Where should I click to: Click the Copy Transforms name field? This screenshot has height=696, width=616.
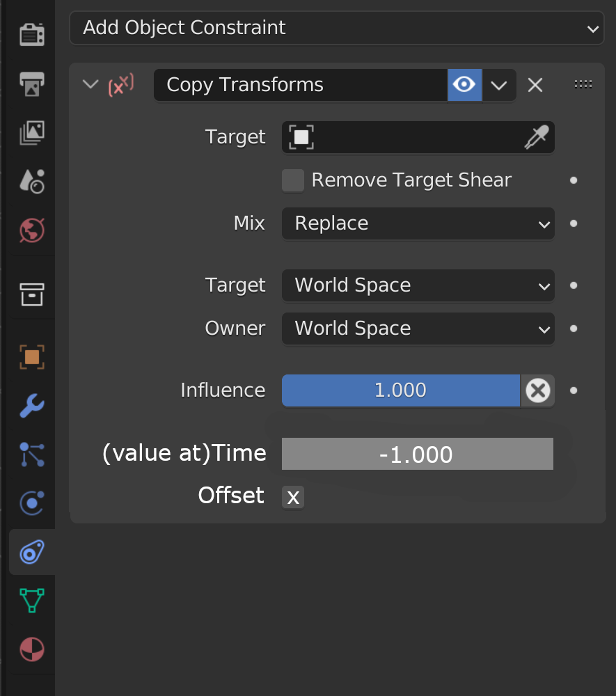pyautogui.click(x=301, y=85)
